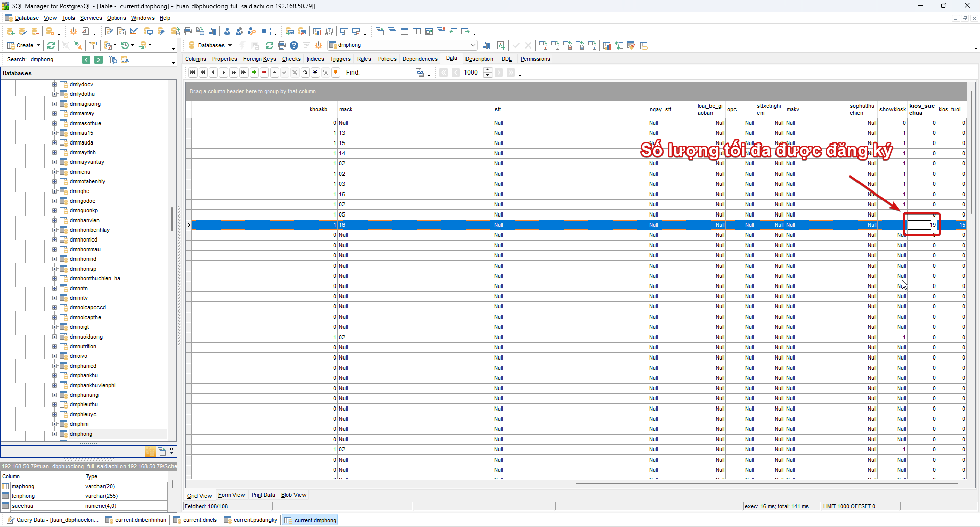This screenshot has width=980, height=527.
Task: Switch to current.dmbenhnhan window tab
Action: 136,520
